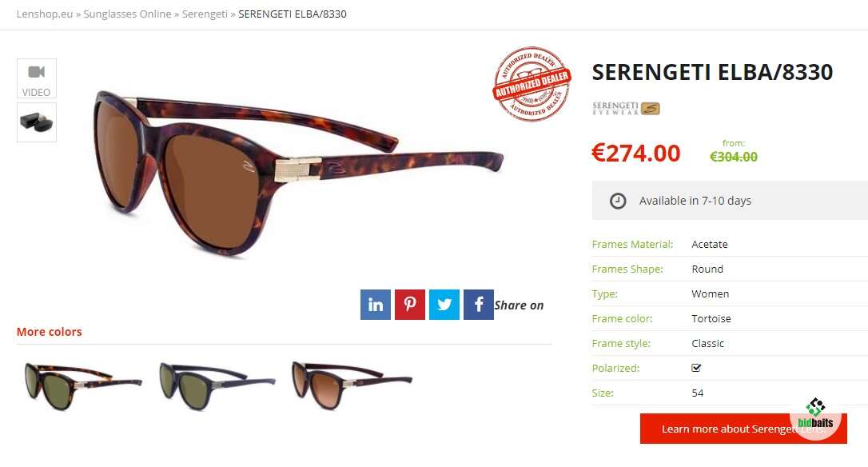Open Sunglasses Online breadcrumb

pos(127,14)
